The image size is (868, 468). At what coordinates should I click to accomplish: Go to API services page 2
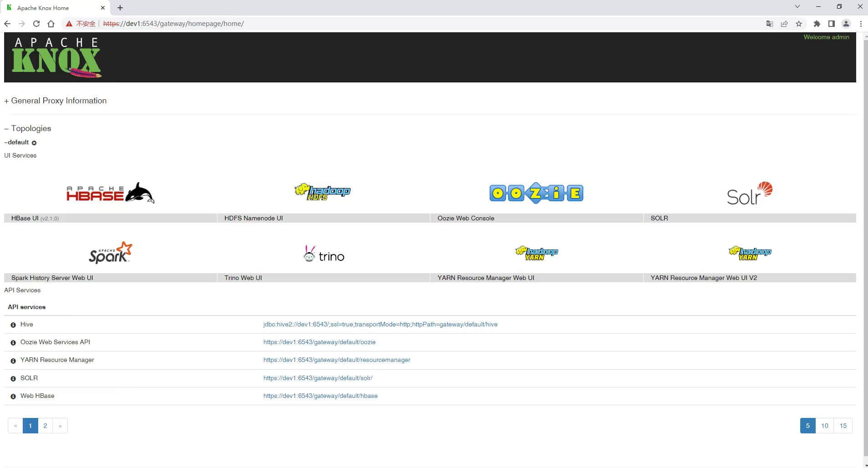pos(45,426)
